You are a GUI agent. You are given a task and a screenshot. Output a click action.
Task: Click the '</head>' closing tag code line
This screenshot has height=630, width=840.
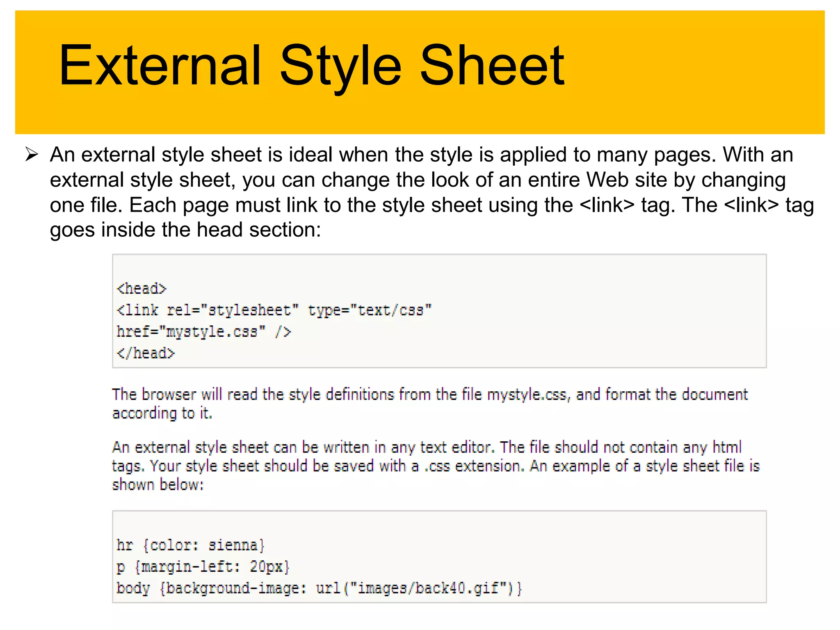point(146,353)
